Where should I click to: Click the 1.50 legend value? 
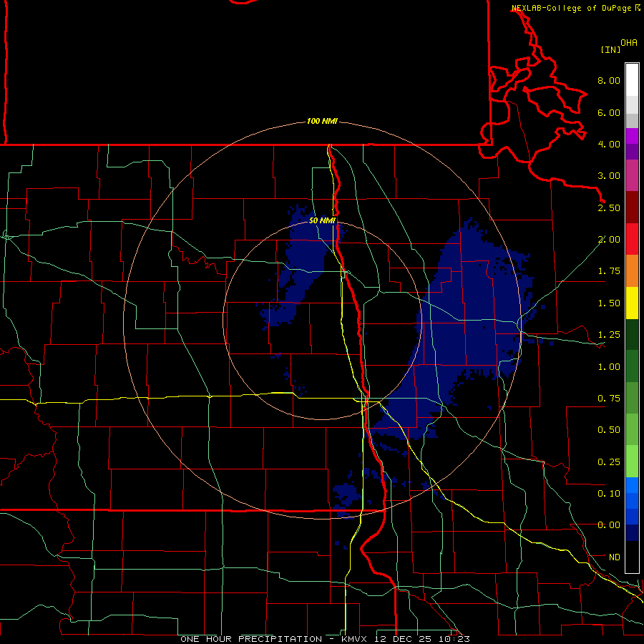[609, 303]
